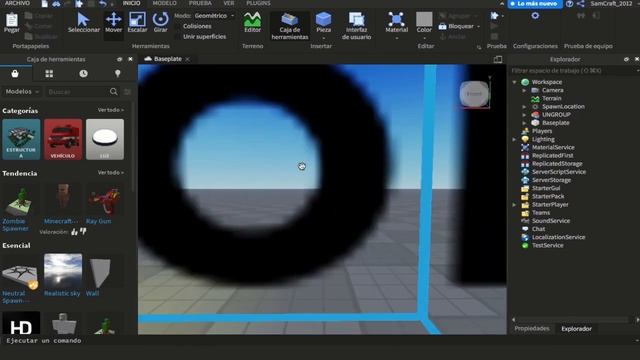Click the Pegar paste icon
The height and width of the screenshot is (360, 640).
[x=11, y=22]
